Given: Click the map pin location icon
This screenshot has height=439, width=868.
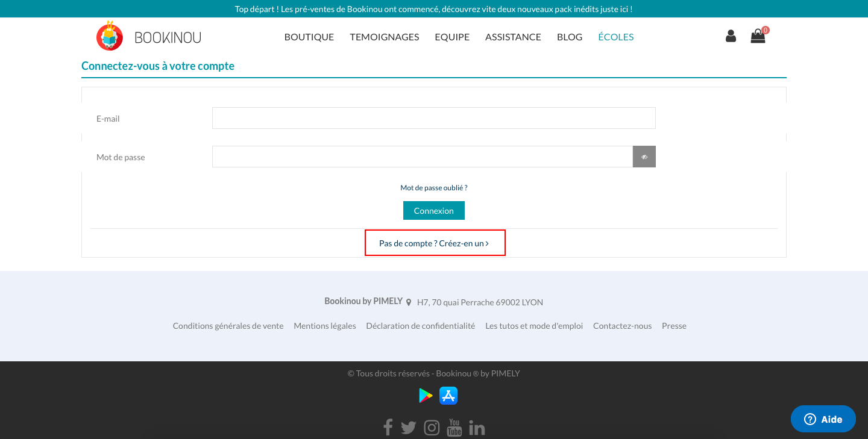Looking at the screenshot, I should click(x=409, y=302).
